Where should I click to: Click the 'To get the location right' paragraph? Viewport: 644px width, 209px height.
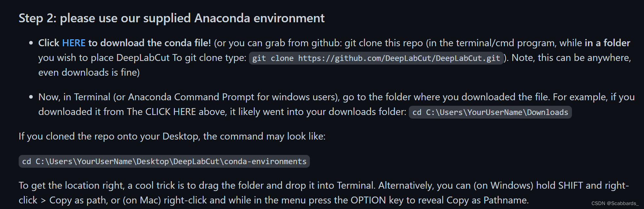[324, 193]
